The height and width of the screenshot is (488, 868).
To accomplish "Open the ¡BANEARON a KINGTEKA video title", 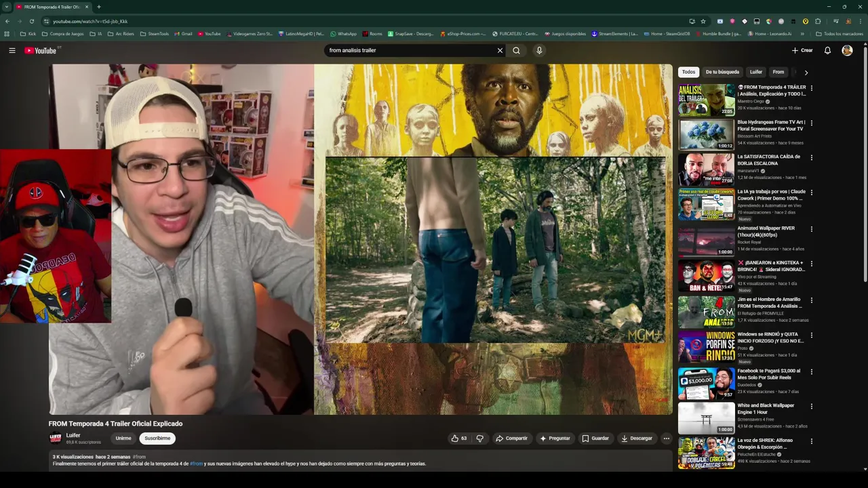I will tap(771, 266).
